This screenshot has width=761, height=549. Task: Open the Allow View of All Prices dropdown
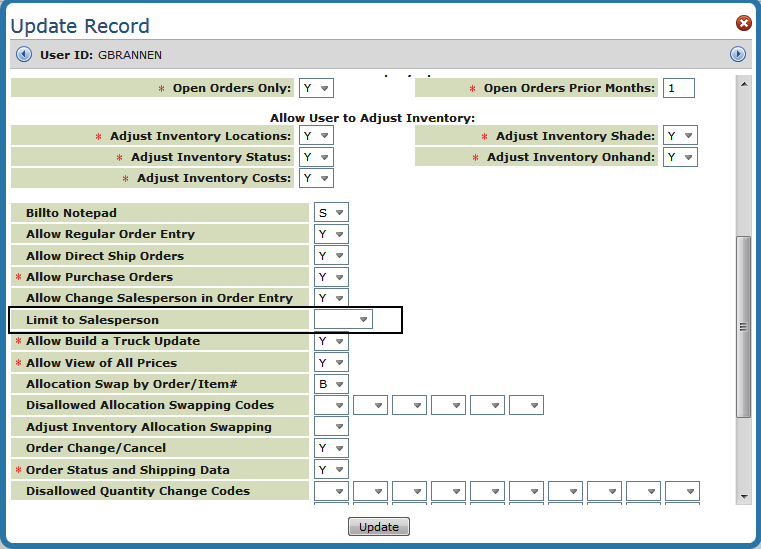[x=331, y=363]
